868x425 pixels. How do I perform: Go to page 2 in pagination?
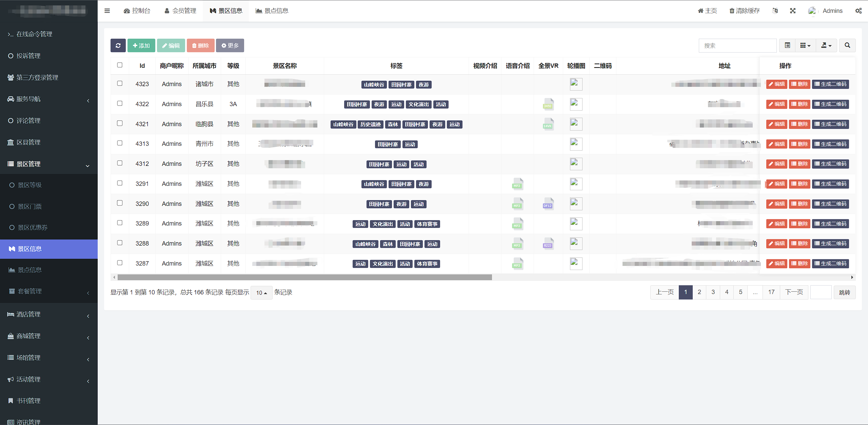tap(699, 292)
